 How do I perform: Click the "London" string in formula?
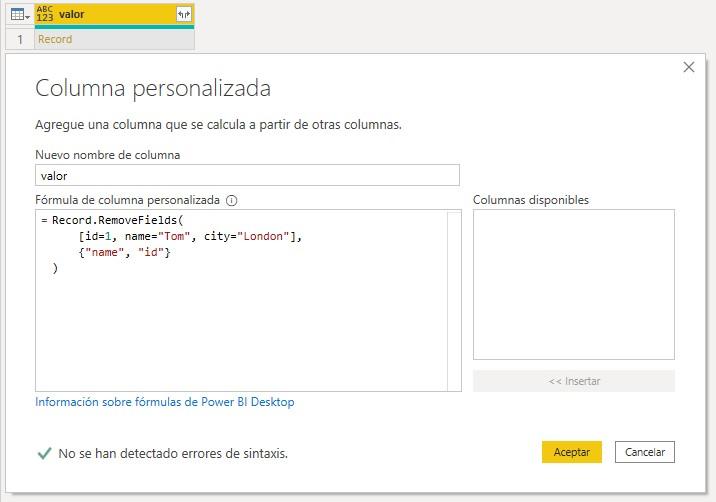click(266, 236)
